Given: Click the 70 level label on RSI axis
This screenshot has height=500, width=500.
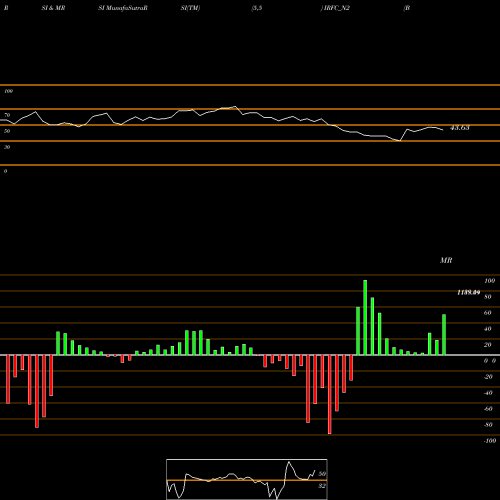Looking at the screenshot, I should (x=7, y=115).
